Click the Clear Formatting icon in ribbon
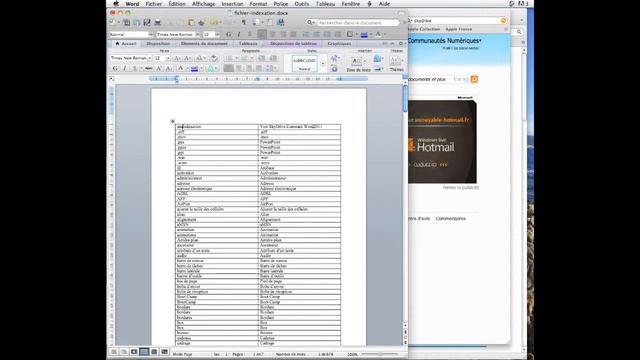 tap(214, 58)
